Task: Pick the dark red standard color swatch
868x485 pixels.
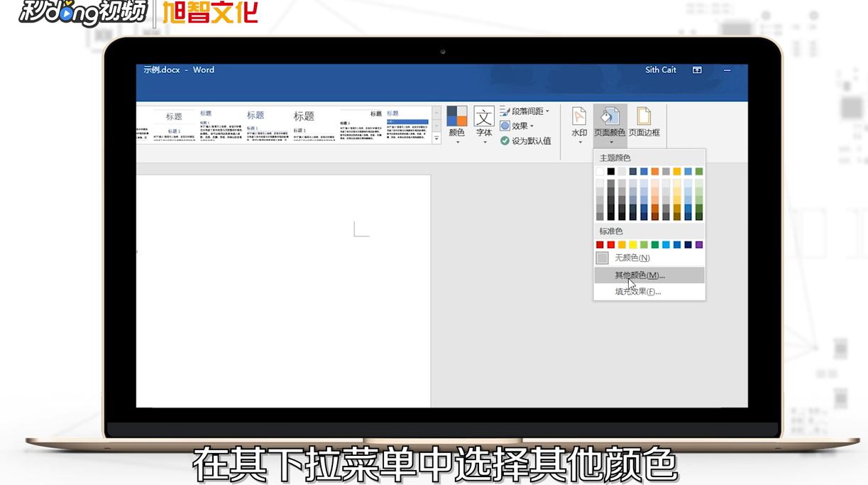Action: pos(600,244)
